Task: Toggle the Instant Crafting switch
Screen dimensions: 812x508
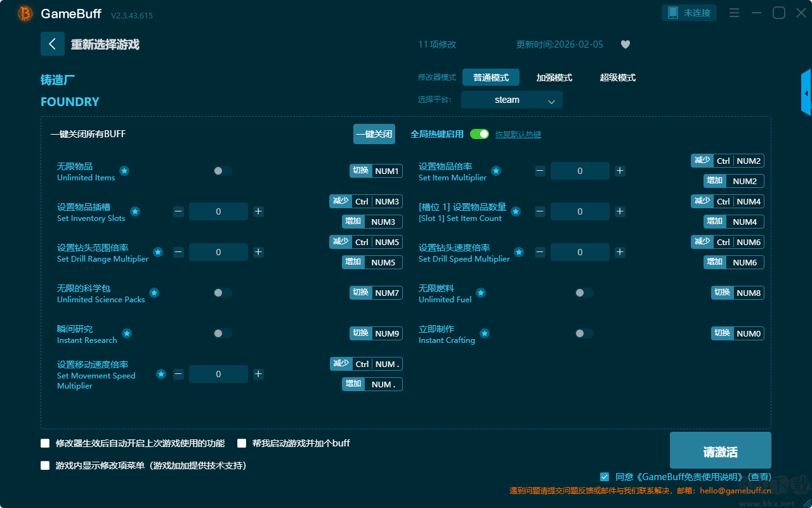Action: 584,333
